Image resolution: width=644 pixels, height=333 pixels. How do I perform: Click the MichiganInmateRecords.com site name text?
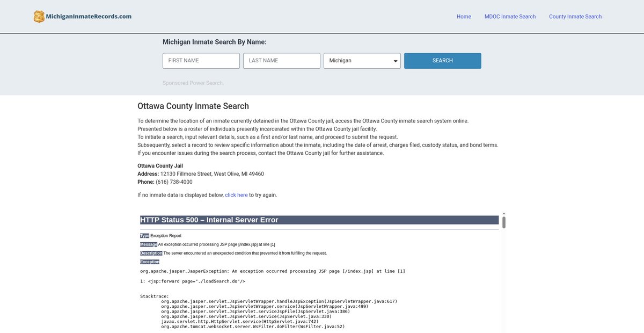click(x=89, y=17)
